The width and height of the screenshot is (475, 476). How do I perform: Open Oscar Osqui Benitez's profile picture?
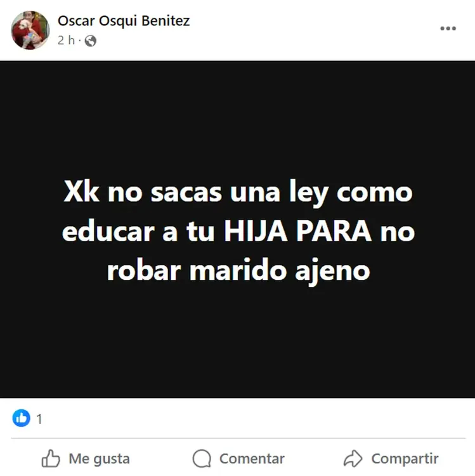pos(30,30)
